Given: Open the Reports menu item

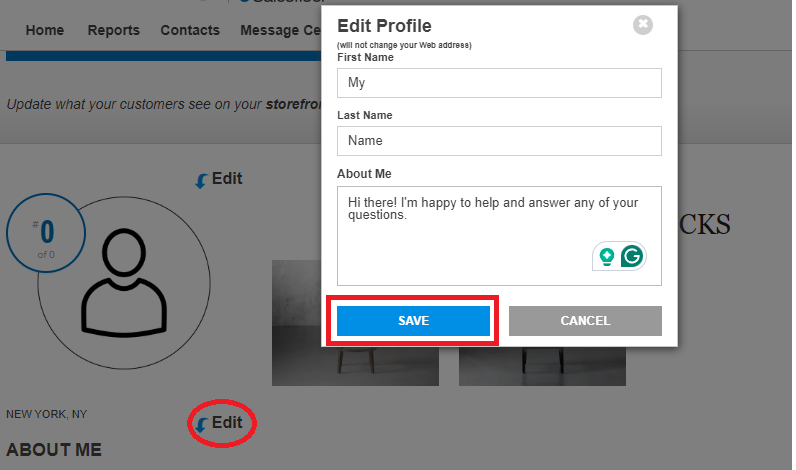Looking at the screenshot, I should point(114,30).
